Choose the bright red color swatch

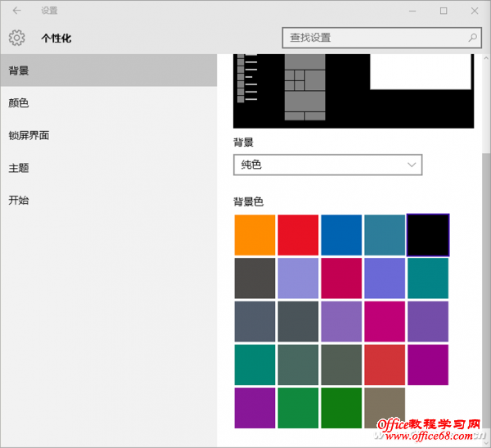[298, 234]
